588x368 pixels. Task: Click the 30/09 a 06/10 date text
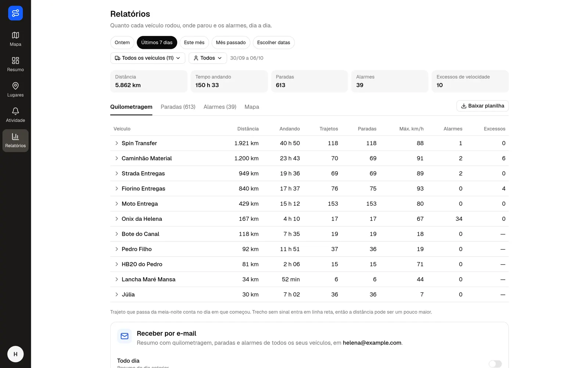tap(247, 58)
